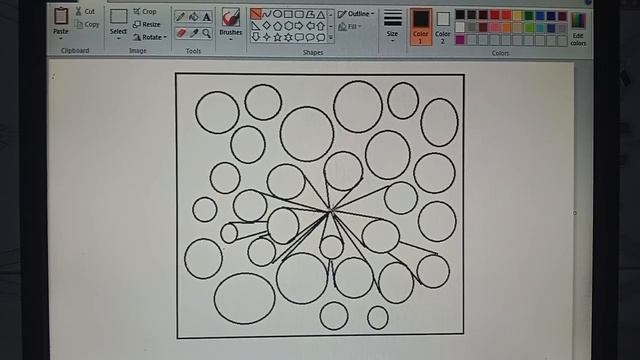Click the canvas right-edge resize handle
640x360 pixels.
575,213
